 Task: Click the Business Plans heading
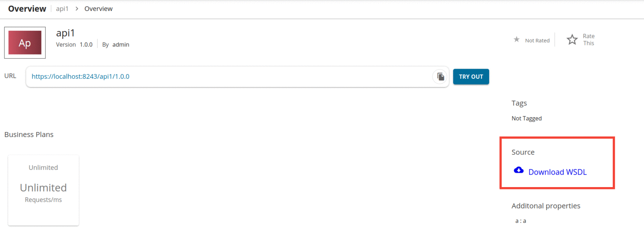point(29,134)
